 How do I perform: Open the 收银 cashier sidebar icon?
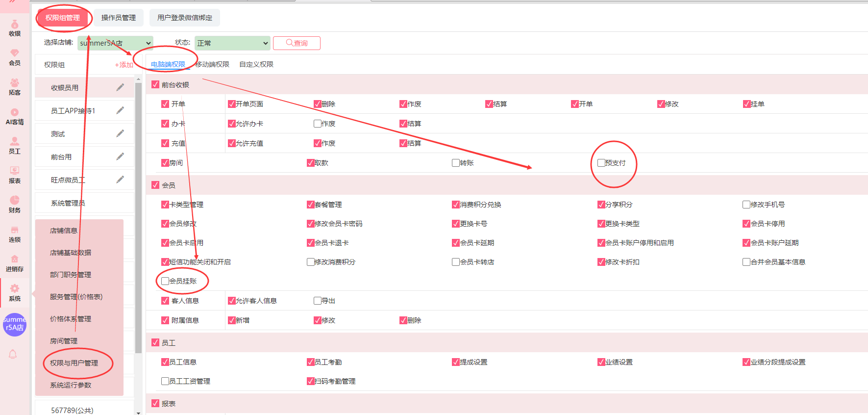(x=15, y=28)
